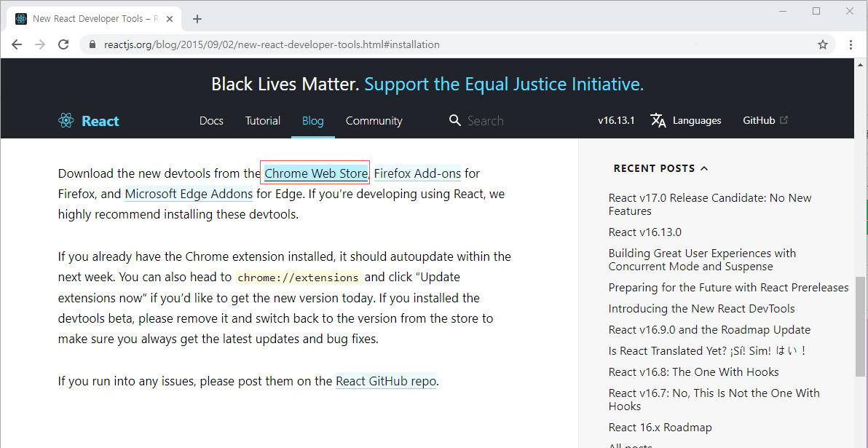The width and height of the screenshot is (868, 448).
Task: Open React v16.7 post link
Action: [714, 399]
